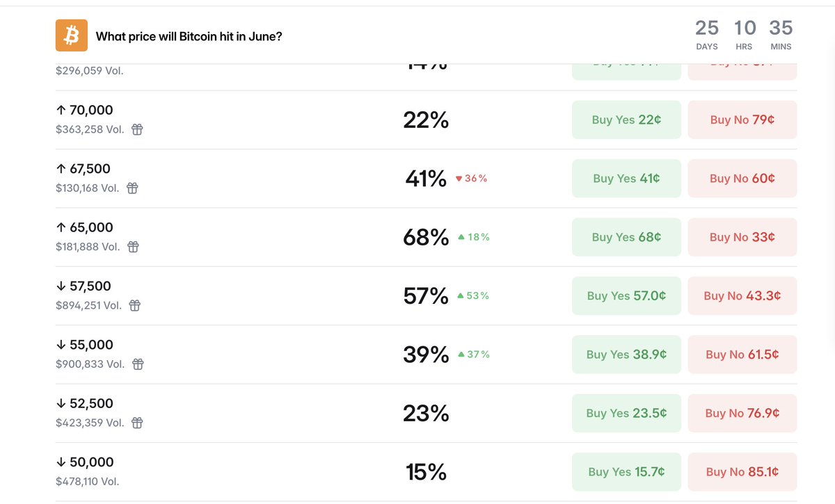835x504 pixels.
Task: Click the green up indicator showing 53%
Action: tap(473, 295)
